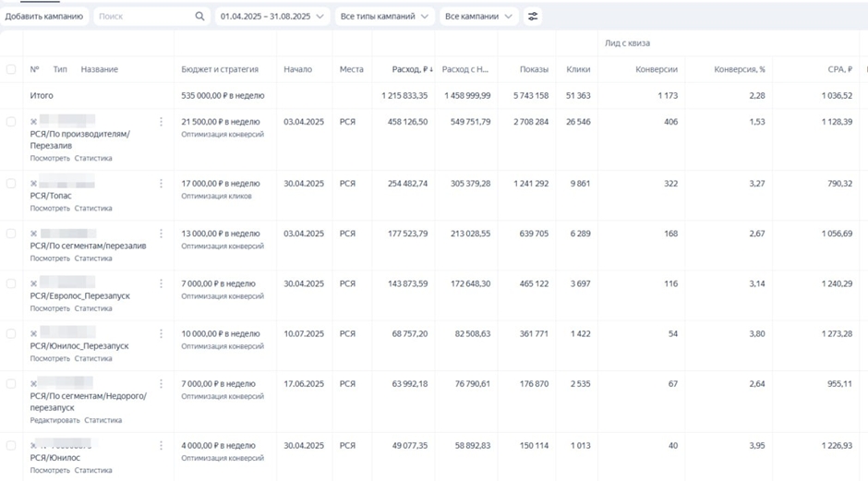Viewport: 868px width, 481px height.
Task: Click the Клики column header
Action: pyautogui.click(x=578, y=69)
